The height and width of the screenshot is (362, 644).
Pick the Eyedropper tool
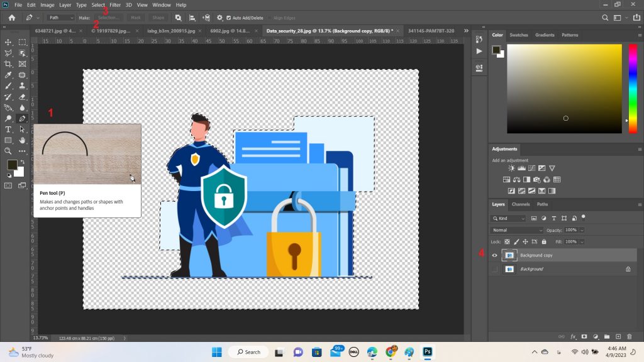point(9,75)
